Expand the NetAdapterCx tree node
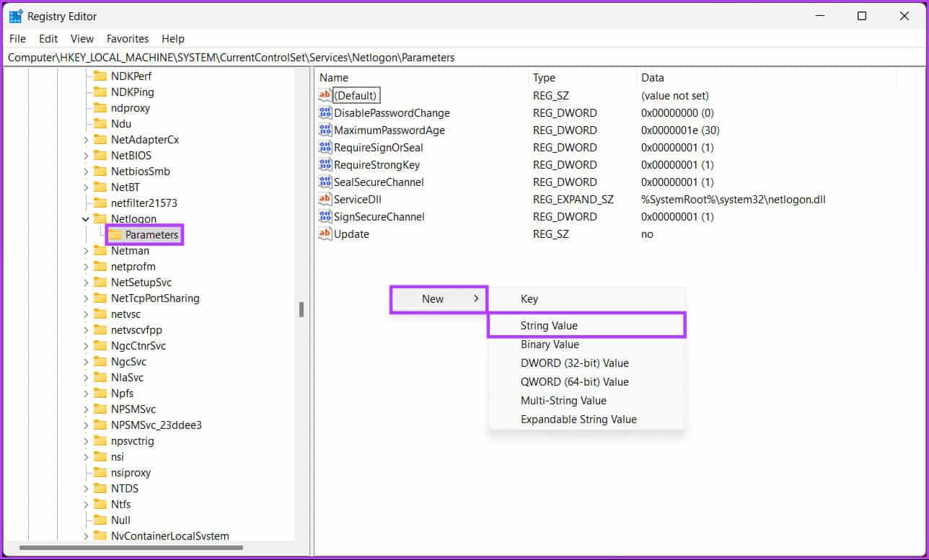This screenshot has width=929, height=560. click(86, 139)
